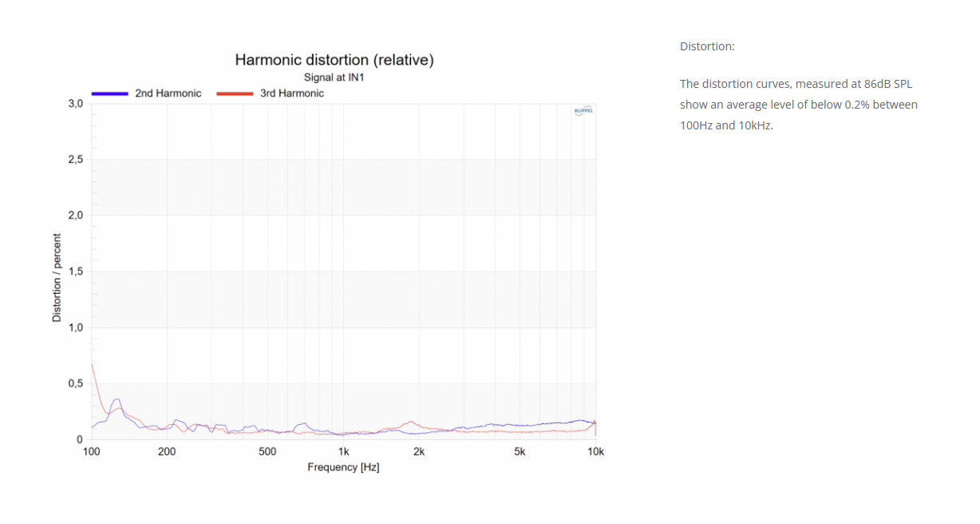This screenshot has width=980, height=524.
Task: Click the Klippel logo in the chart corner
Action: (583, 111)
